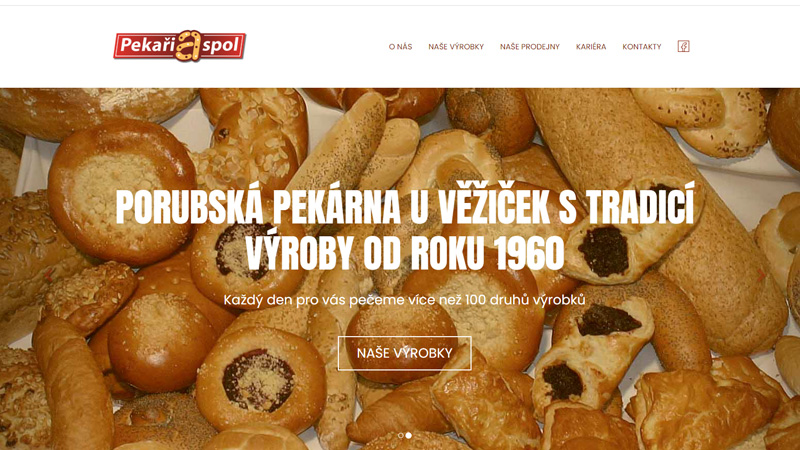Click the PORUBSKÁ PEKÁRNA hero headline
This screenshot has width=800, height=450.
coord(405,230)
